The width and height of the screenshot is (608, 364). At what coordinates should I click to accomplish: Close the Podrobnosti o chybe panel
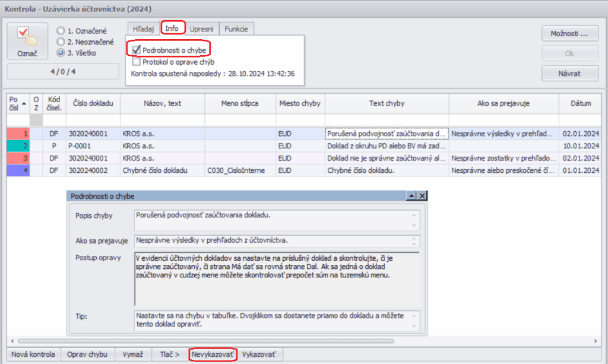(422, 196)
